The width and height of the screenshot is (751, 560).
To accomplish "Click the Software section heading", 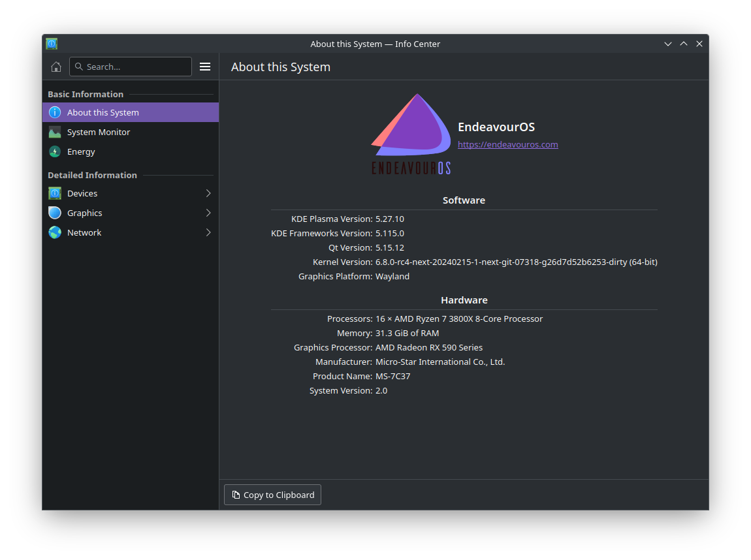I will tap(464, 200).
